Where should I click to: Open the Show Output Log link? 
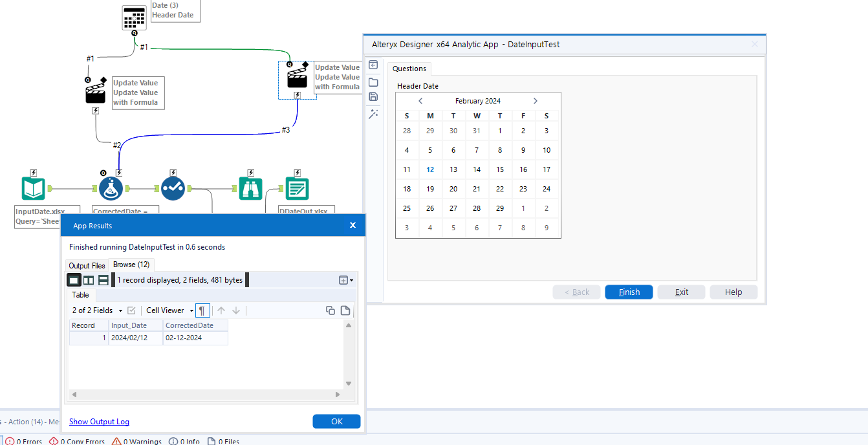[99, 421]
